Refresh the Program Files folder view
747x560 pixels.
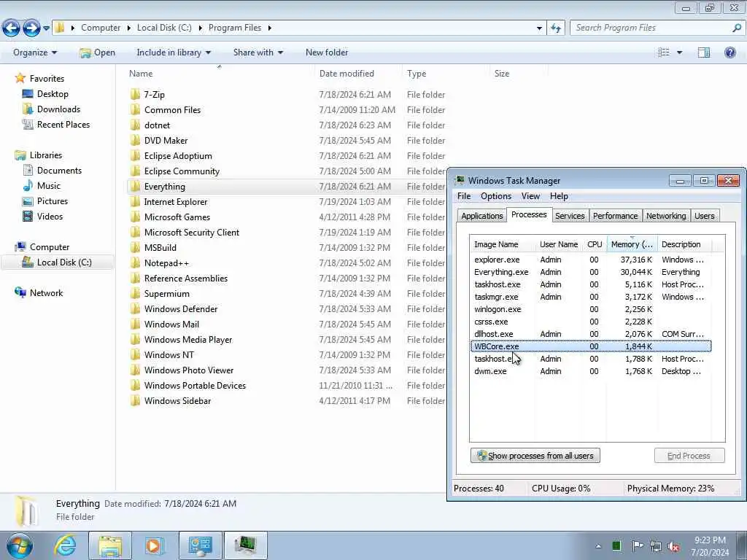(556, 28)
